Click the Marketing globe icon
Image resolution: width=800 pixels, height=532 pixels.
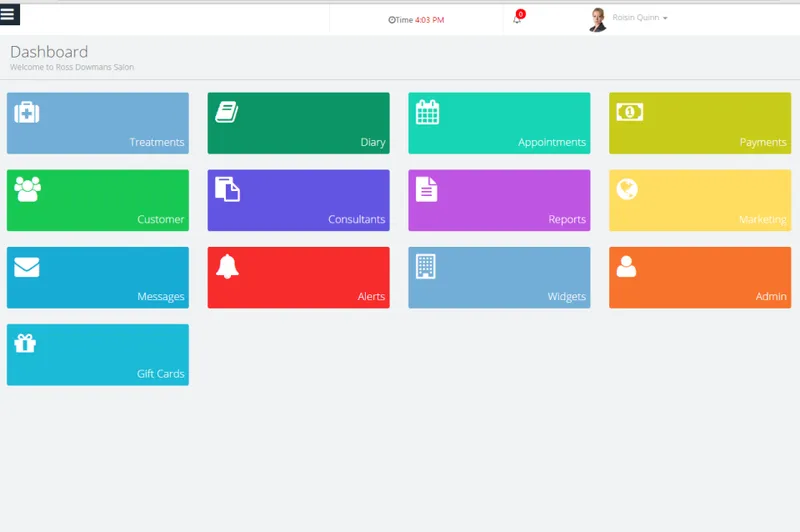coord(627,189)
